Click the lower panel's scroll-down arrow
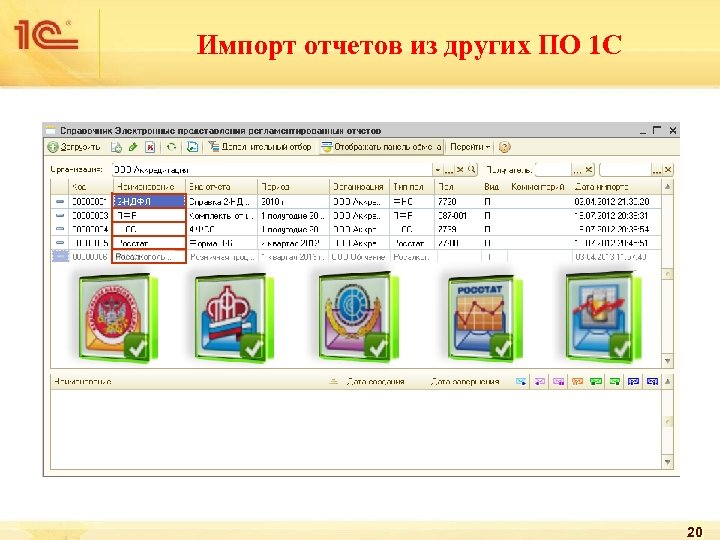720x540 pixels. click(x=668, y=462)
